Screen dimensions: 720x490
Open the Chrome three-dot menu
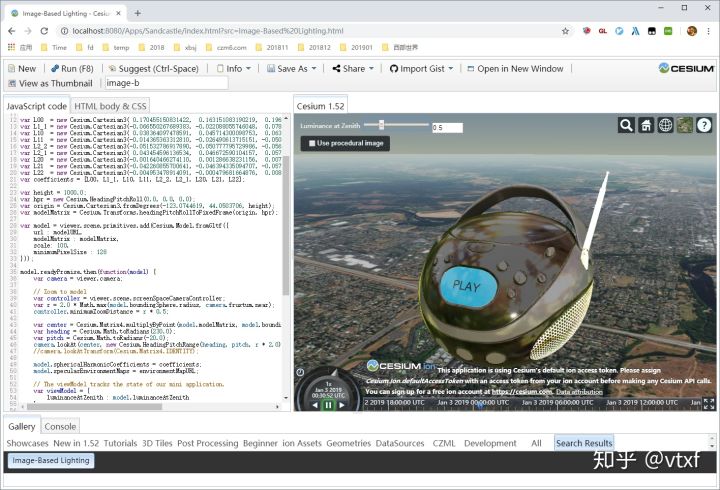709,31
